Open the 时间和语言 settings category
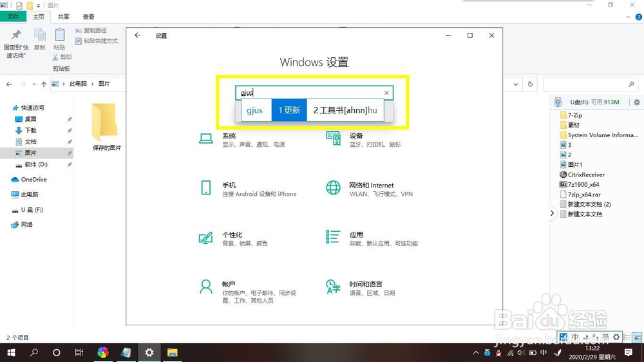This screenshot has width=644, height=362. point(360,288)
